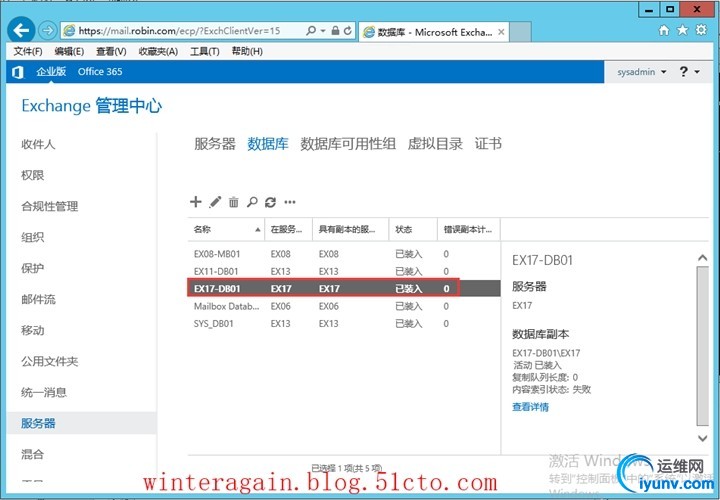Select the SYS_DB01 database row
The width and height of the screenshot is (720, 500).
click(x=344, y=324)
